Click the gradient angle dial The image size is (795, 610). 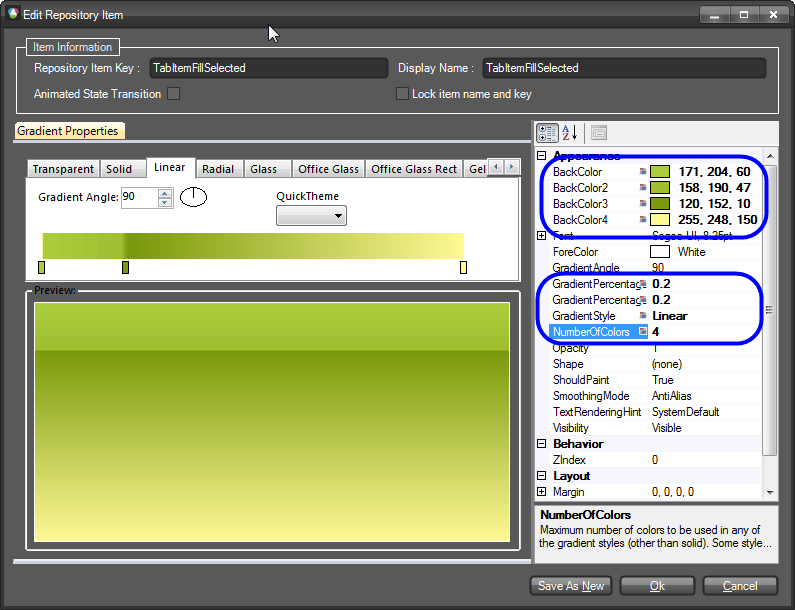tap(194, 197)
